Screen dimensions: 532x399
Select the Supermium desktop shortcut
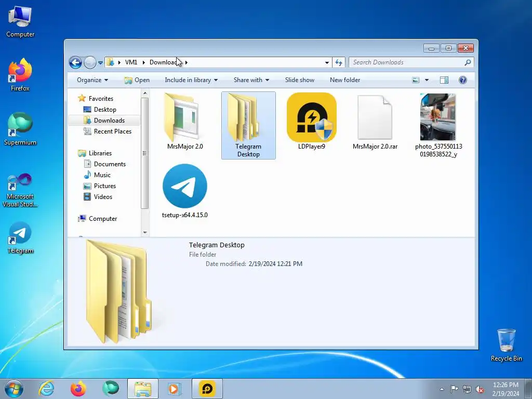[x=20, y=129]
